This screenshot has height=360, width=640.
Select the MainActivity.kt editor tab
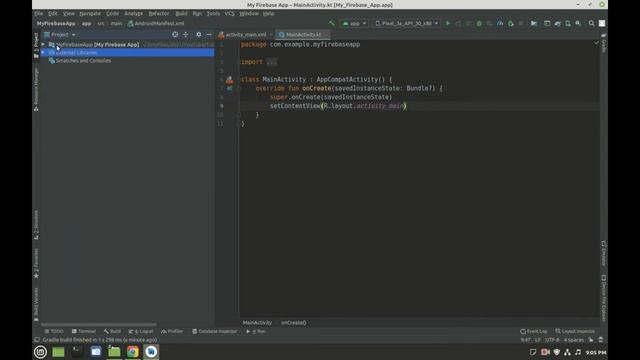(303, 35)
